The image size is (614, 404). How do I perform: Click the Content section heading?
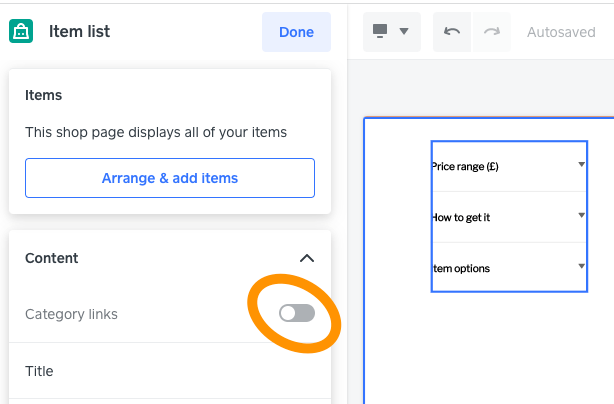tap(51, 258)
